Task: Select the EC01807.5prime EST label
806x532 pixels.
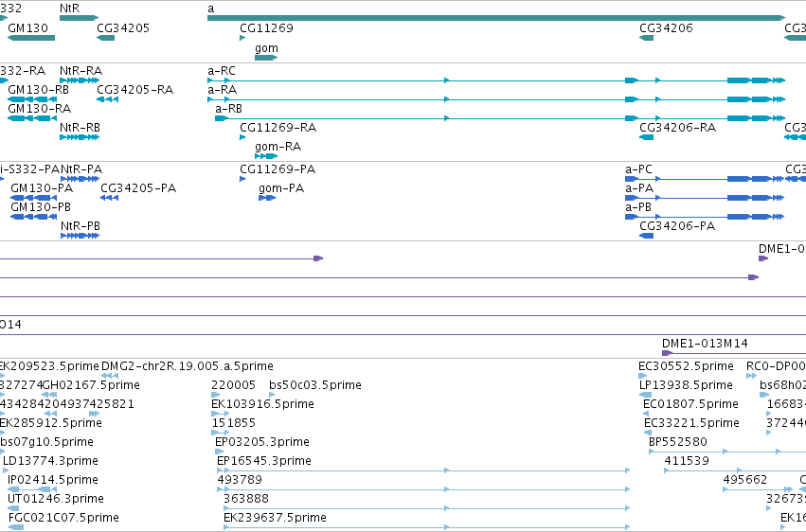Action: (690, 404)
